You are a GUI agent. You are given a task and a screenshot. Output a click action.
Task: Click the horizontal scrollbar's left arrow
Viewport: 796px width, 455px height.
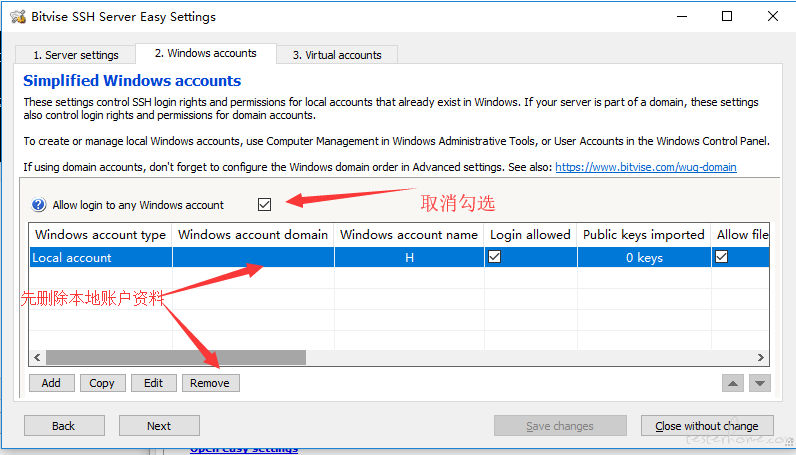coord(37,358)
